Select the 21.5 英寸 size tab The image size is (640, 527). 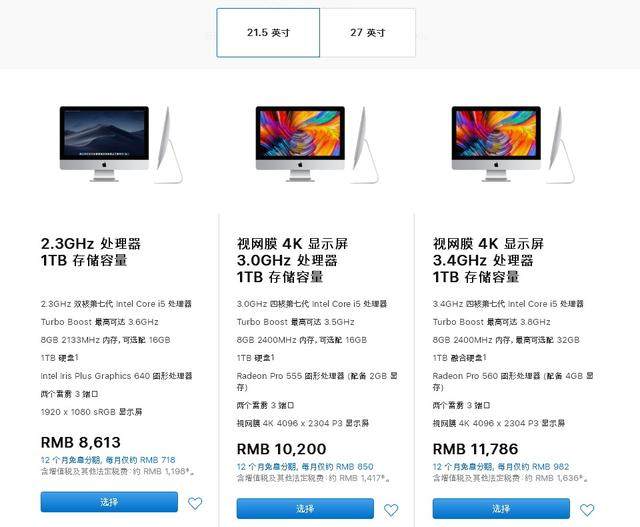coord(268,33)
